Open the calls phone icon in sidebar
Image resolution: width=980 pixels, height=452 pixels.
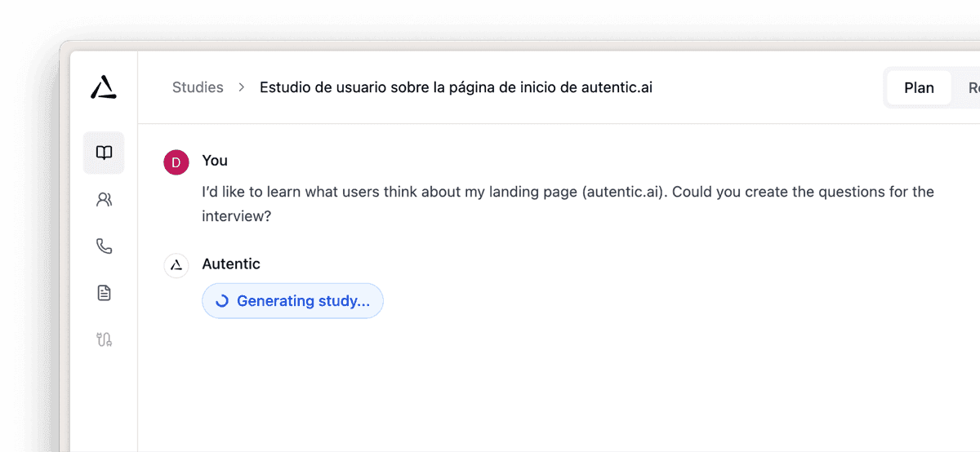pos(104,246)
